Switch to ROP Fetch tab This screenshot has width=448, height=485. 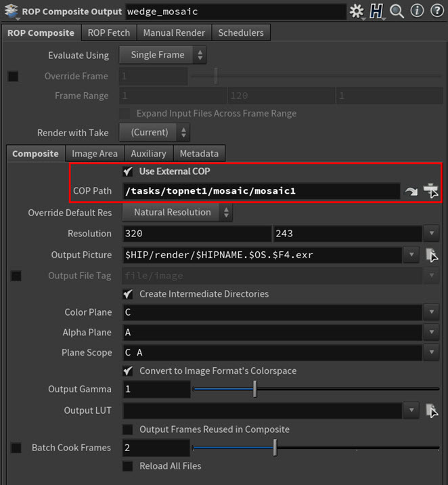pos(109,33)
